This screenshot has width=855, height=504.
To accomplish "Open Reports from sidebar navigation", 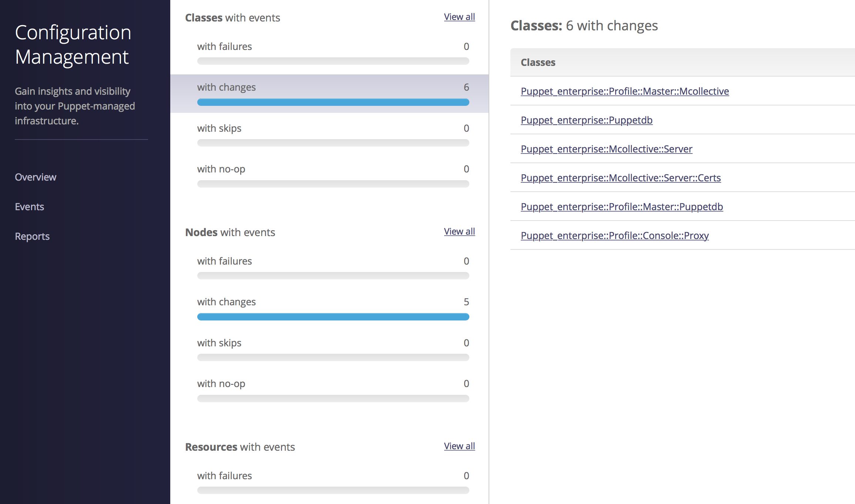I will [x=32, y=236].
